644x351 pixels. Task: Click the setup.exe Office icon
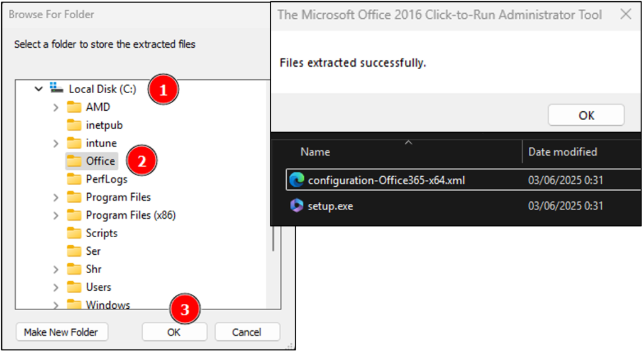click(297, 206)
